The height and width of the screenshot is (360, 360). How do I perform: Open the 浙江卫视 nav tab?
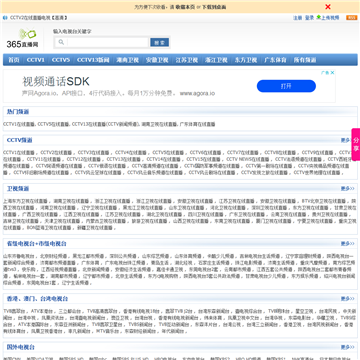pyautogui.click(x=216, y=60)
